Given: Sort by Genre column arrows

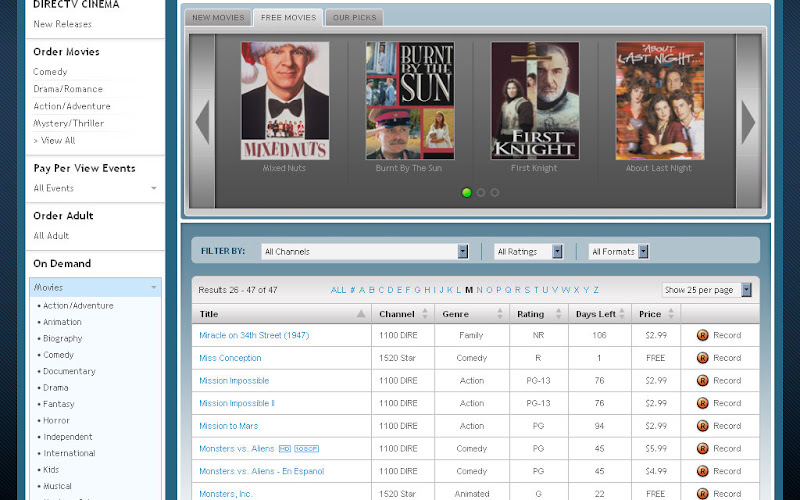Looking at the screenshot, I should (x=500, y=314).
